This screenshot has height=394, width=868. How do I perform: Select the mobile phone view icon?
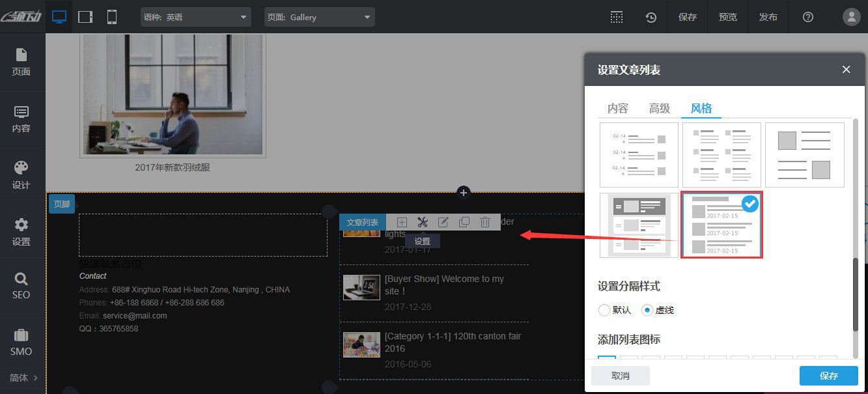112,17
